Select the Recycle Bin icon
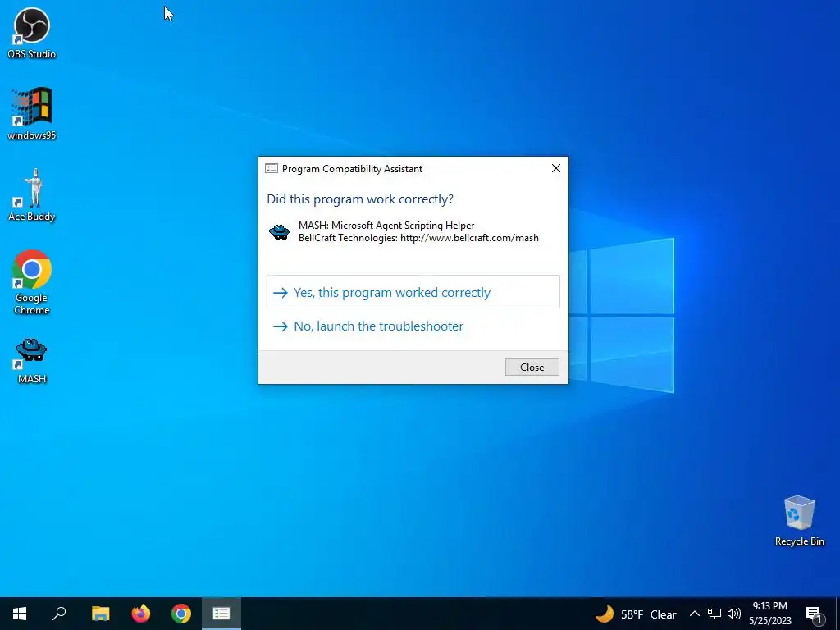Screen dimensions: 840x630 [x=799, y=521]
